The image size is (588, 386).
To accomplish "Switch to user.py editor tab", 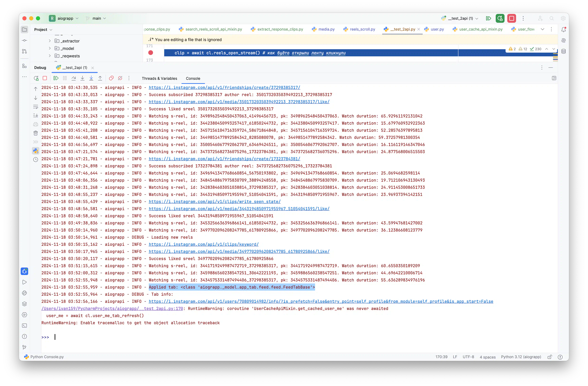I will click(x=434, y=29).
